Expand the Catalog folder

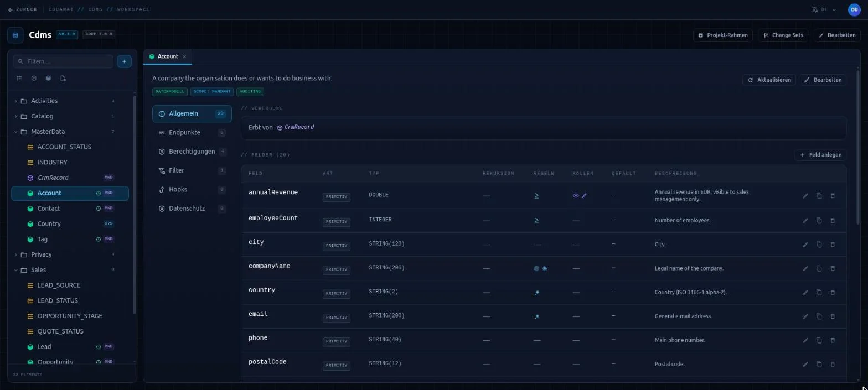(x=15, y=117)
